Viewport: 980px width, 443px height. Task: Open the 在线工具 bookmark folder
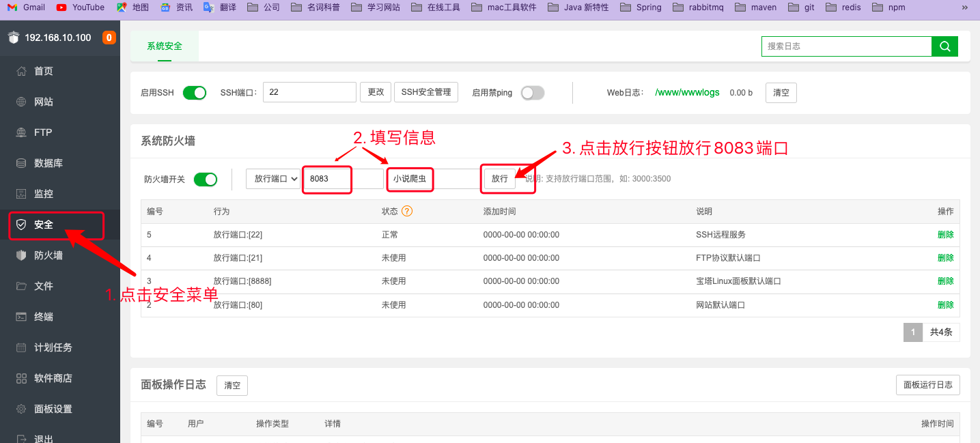tap(436, 8)
